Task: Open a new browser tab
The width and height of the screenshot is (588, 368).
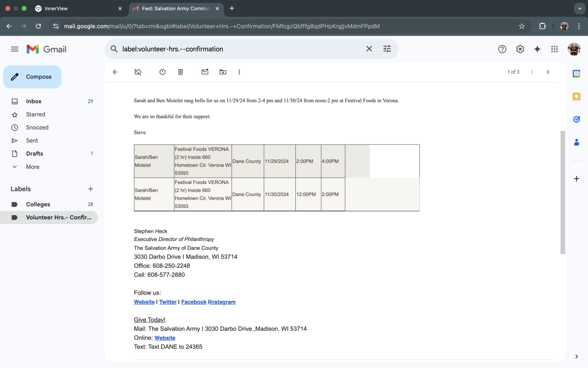Action: point(232,8)
